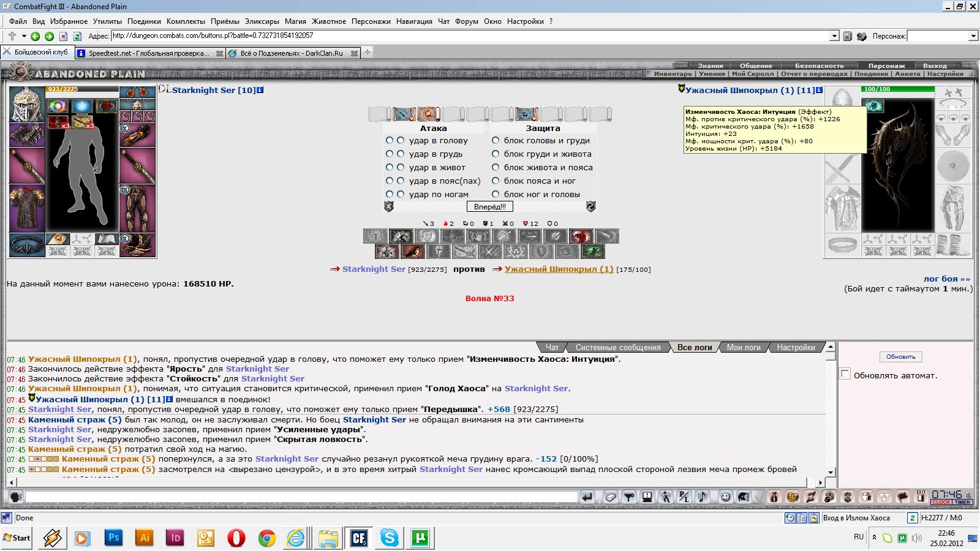Open Ужасный Шипокрыл (1) link under battle form
This screenshot has width=980, height=551.
click(559, 269)
